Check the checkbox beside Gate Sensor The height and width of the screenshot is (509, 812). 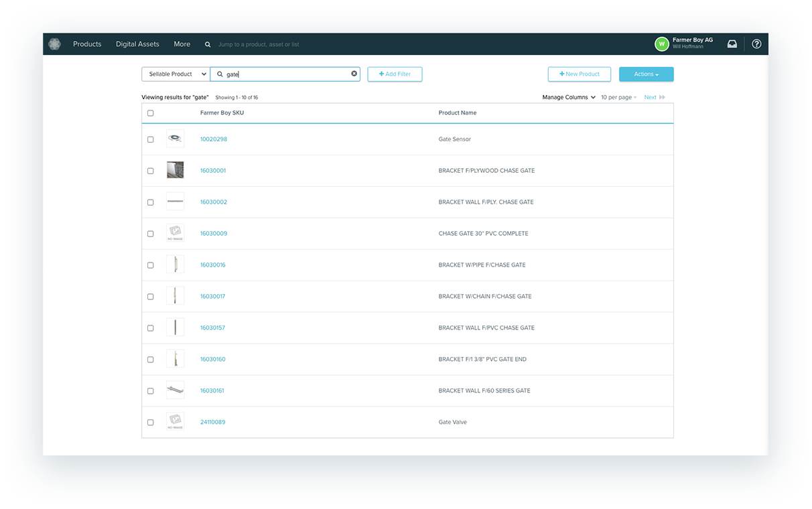[150, 139]
